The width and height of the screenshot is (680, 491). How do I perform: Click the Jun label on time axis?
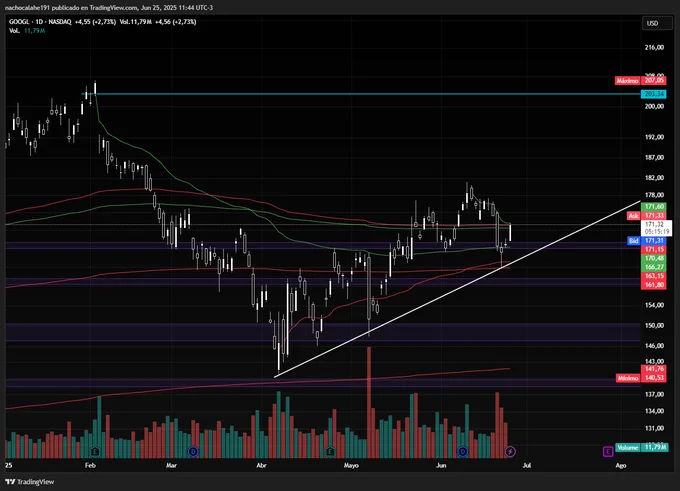pyautogui.click(x=441, y=465)
